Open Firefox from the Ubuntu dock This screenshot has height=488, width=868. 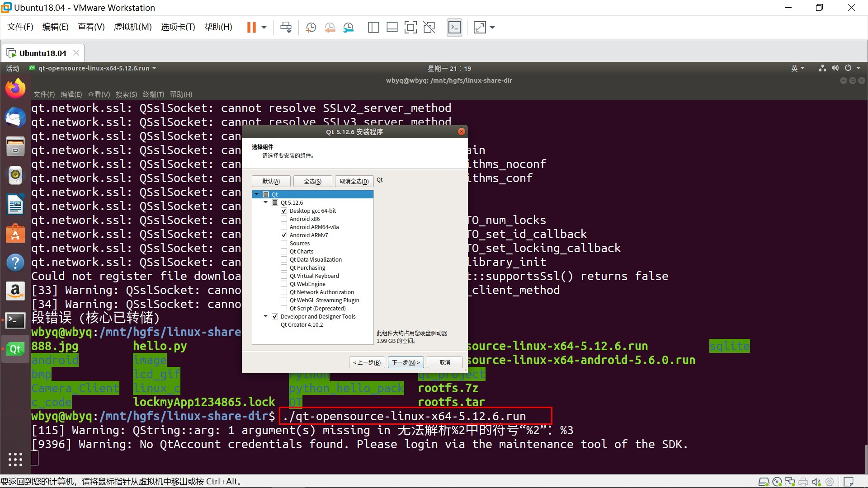pyautogui.click(x=15, y=89)
